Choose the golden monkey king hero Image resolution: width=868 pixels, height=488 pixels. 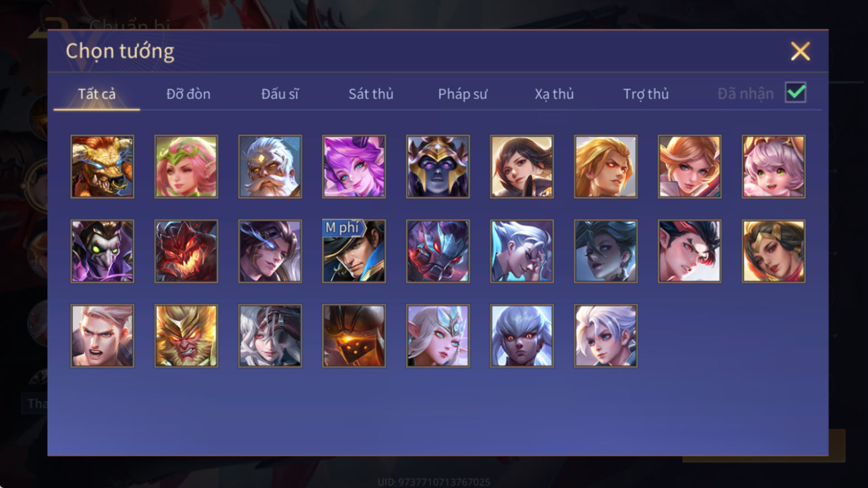click(x=186, y=335)
